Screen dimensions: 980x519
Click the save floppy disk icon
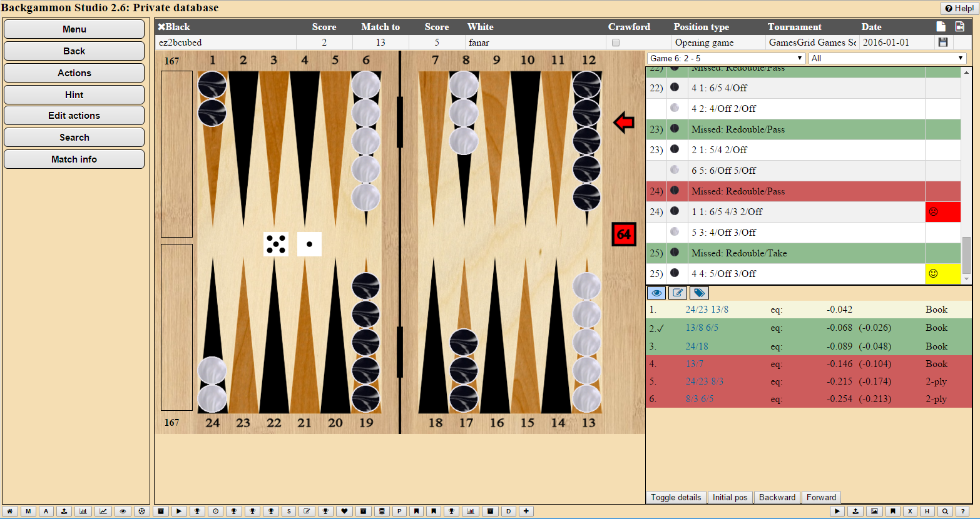click(x=942, y=43)
